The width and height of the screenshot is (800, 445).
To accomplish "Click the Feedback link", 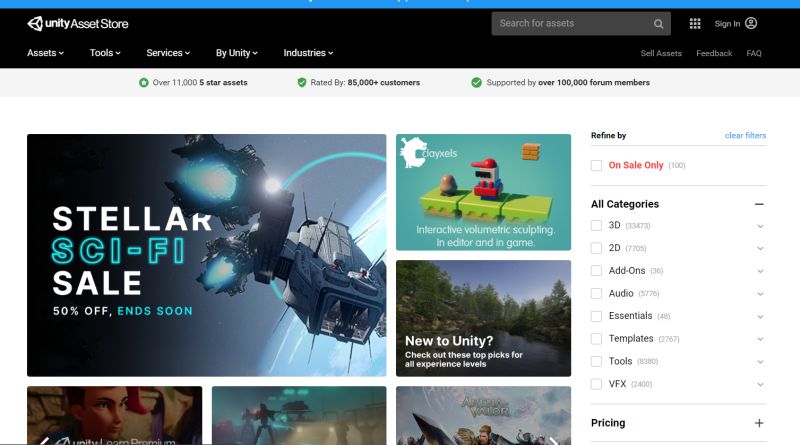I will click(714, 53).
